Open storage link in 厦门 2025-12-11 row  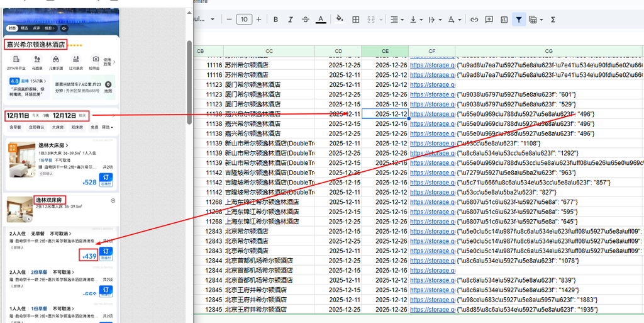[433, 84]
